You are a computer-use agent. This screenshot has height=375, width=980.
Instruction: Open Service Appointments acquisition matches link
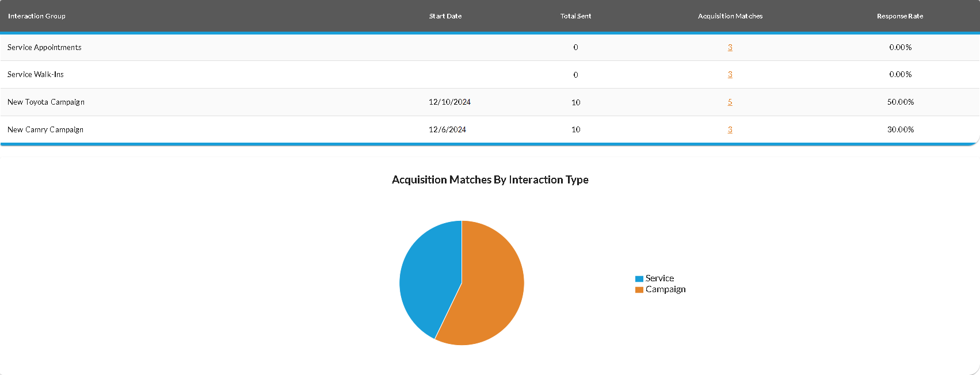730,47
